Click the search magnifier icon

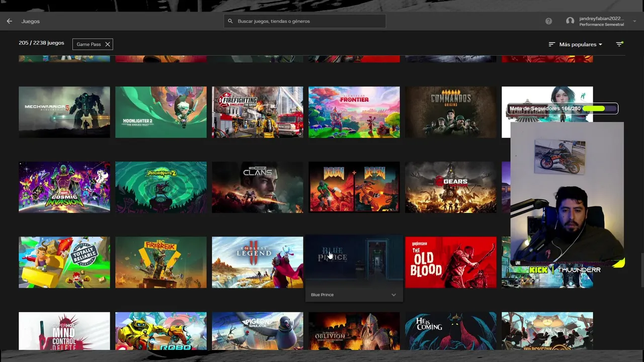[x=230, y=21]
